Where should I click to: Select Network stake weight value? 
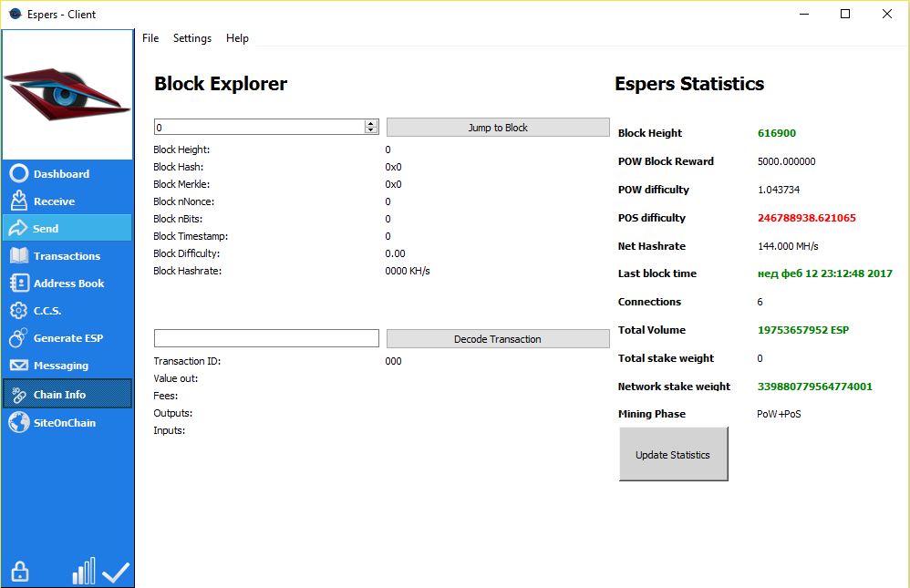pyautogui.click(x=815, y=386)
